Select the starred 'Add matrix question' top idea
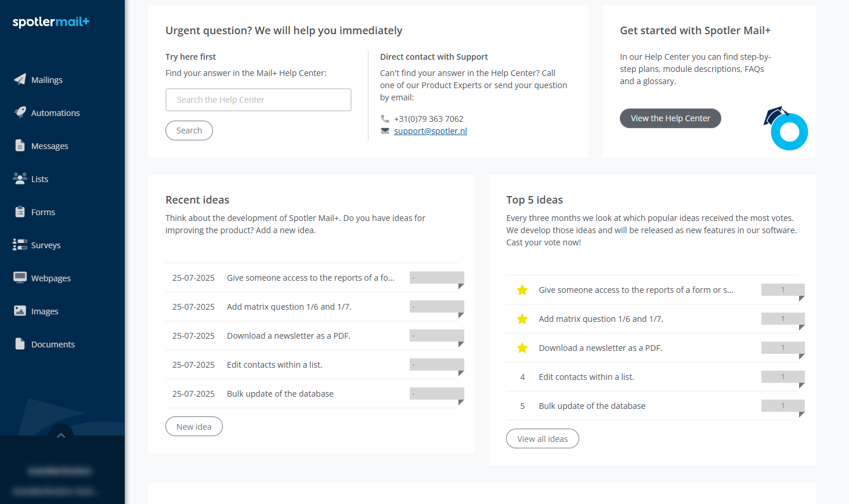The image size is (849, 504). pyautogui.click(x=601, y=319)
